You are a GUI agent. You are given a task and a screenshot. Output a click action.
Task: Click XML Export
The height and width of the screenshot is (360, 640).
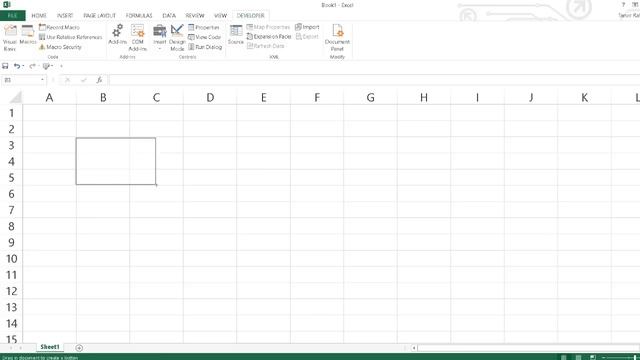click(x=307, y=36)
